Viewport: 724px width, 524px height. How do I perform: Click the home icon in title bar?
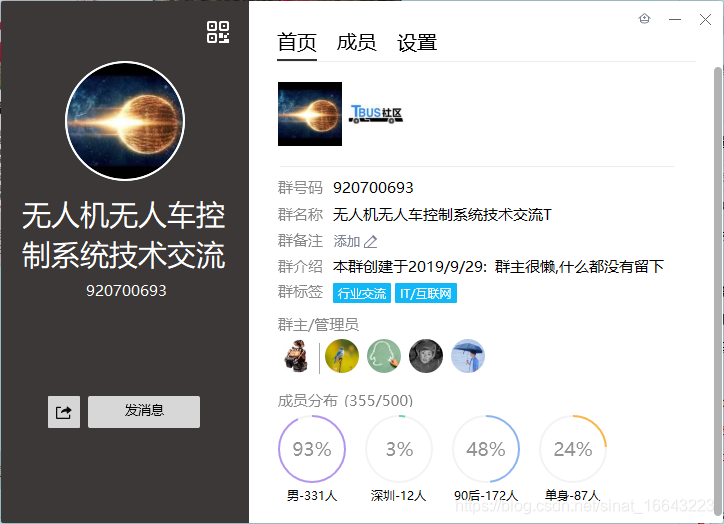click(645, 19)
